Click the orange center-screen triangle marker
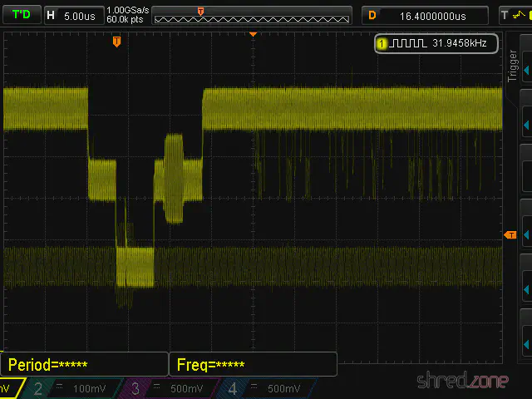The height and width of the screenshot is (399, 532). click(253, 34)
